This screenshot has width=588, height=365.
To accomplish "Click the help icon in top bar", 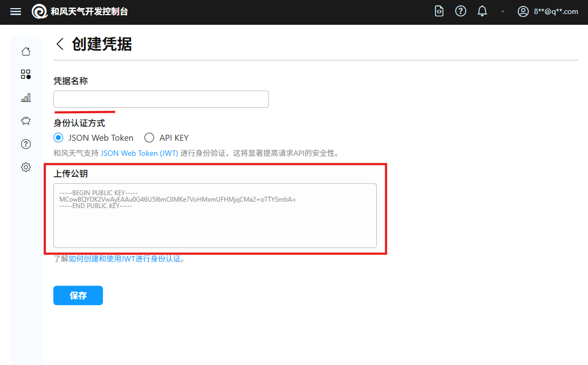I will 460,11.
